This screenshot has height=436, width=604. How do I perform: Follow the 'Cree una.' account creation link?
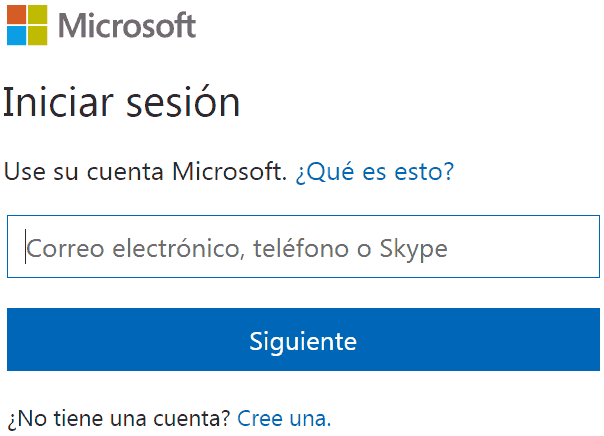click(x=284, y=418)
